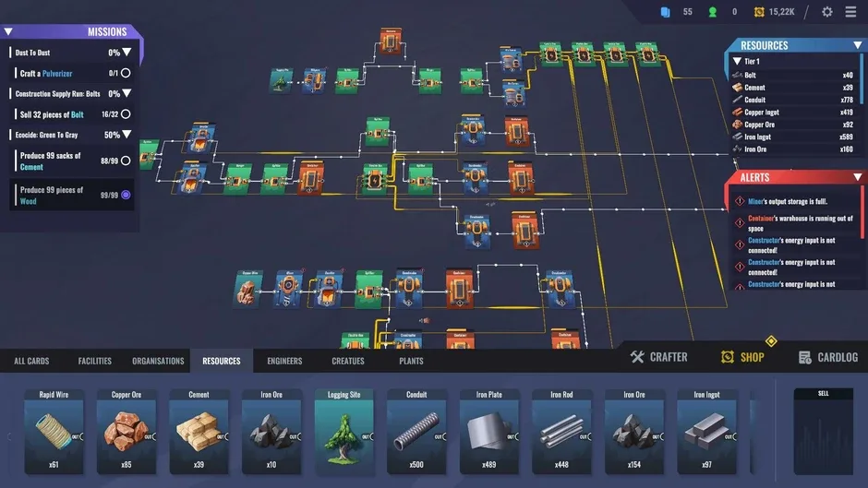Collapse the Ecocide: Green To Gray arrow
868x488 pixels.
[x=127, y=135]
